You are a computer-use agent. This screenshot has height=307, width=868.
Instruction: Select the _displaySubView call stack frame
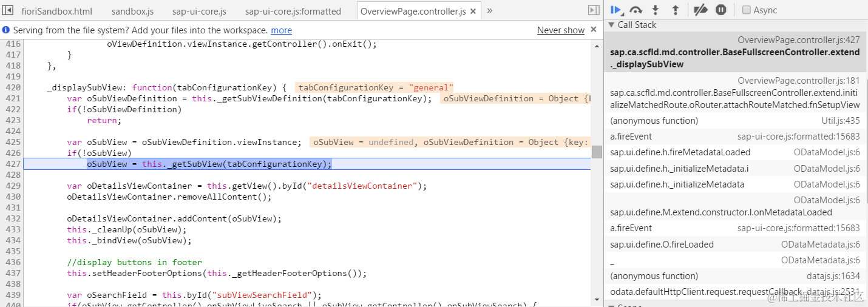[x=735, y=52]
